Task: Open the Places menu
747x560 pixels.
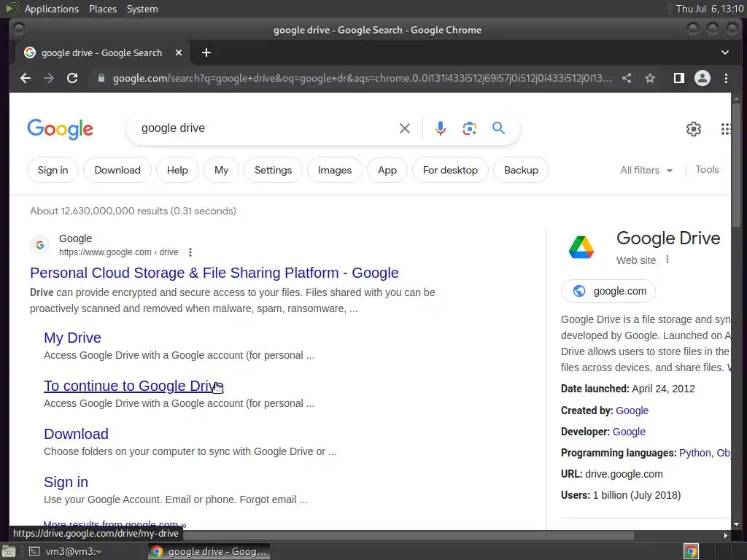Action: coord(103,9)
